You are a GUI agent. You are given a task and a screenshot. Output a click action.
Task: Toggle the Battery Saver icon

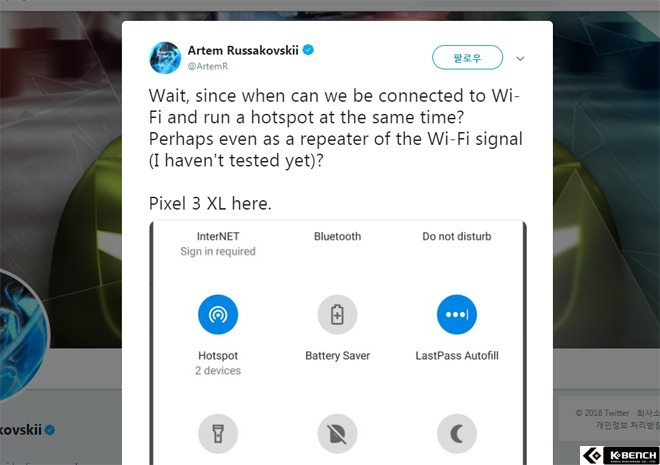[337, 314]
